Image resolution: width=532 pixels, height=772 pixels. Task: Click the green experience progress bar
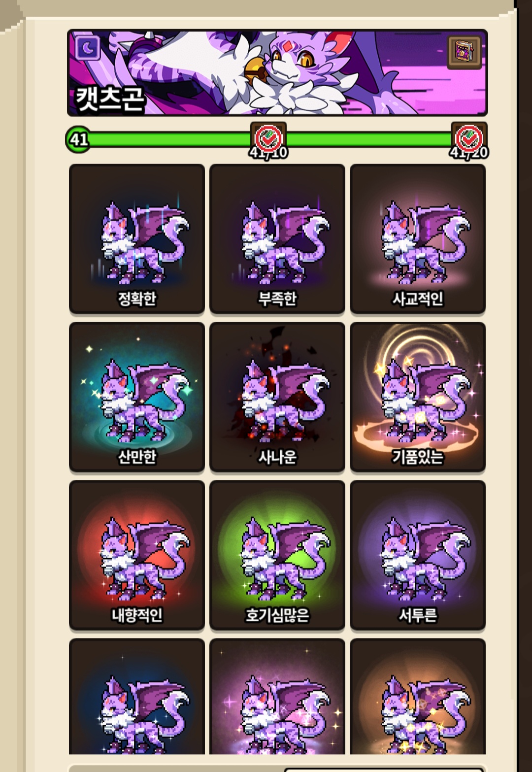[x=276, y=139]
